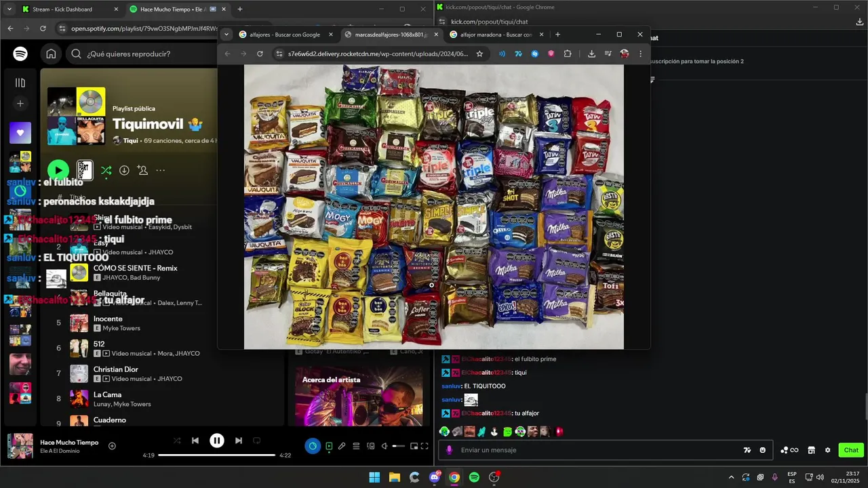Open tab search dropdown in back Chrome window

pyautogui.click(x=9, y=9)
